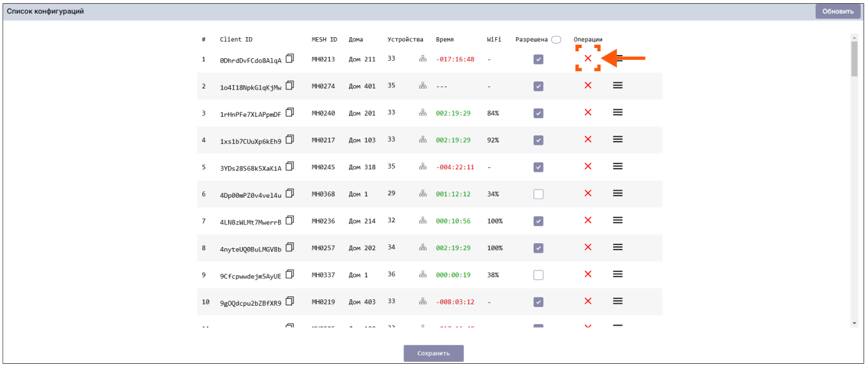Click the Обновить button
The width and height of the screenshot is (868, 367).
tap(838, 11)
